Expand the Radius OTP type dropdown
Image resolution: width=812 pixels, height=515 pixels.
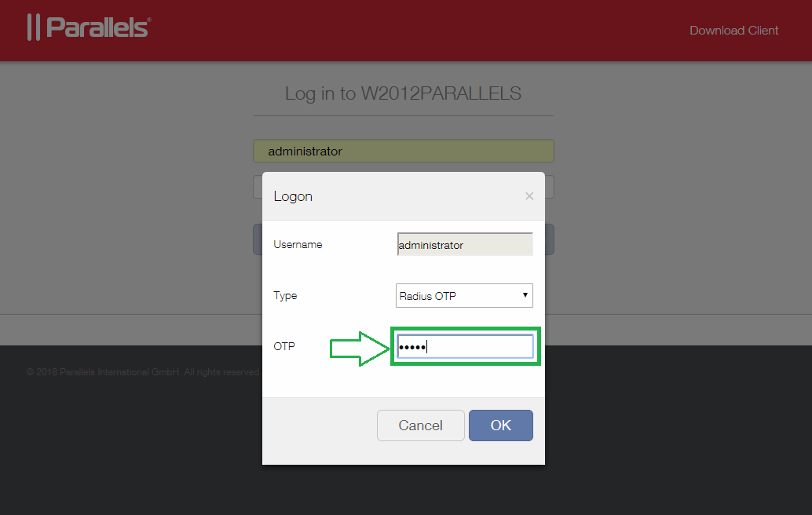click(464, 295)
